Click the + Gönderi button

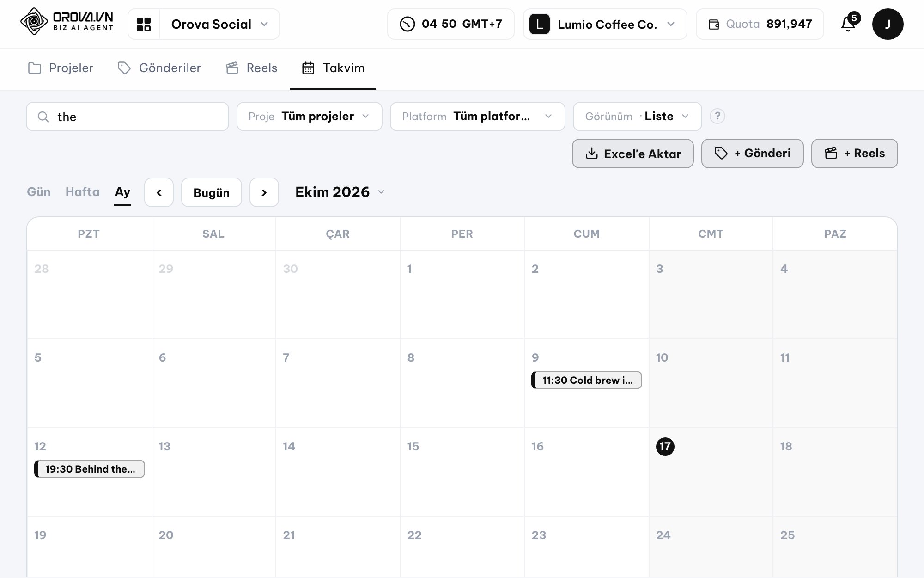[x=753, y=154]
